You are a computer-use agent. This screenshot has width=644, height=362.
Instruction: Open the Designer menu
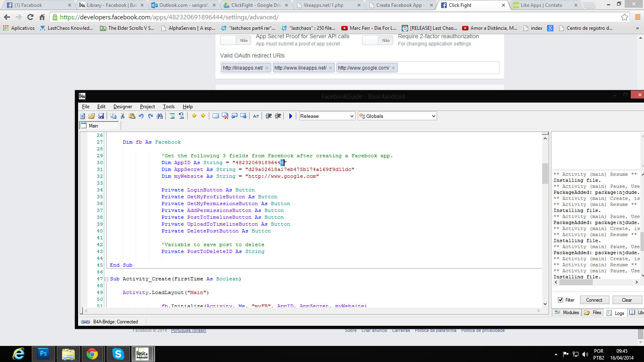click(123, 107)
